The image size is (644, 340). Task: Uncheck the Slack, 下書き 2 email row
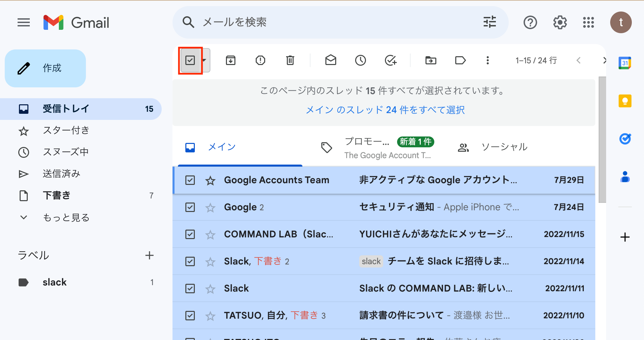[190, 261]
